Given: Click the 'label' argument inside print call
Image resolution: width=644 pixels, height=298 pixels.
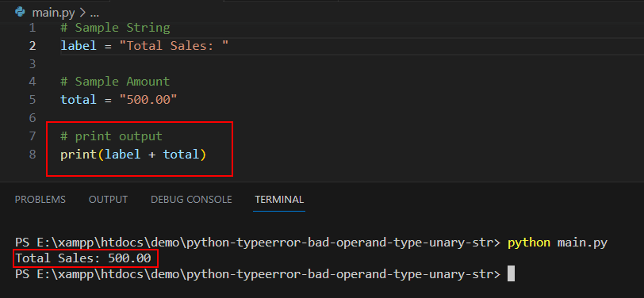Looking at the screenshot, I should pyautogui.click(x=123, y=155).
